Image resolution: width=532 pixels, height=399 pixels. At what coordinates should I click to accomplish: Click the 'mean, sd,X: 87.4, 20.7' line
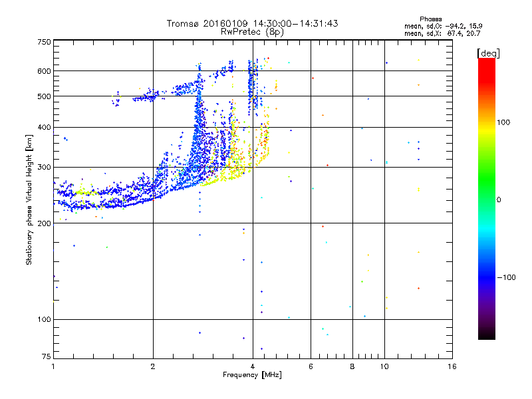click(x=442, y=33)
